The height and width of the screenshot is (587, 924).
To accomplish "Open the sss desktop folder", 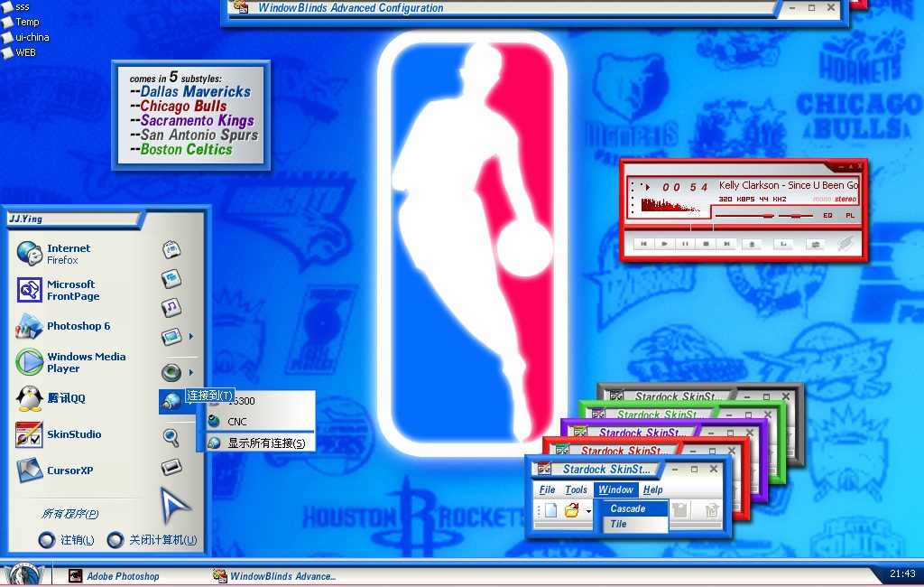I will pos(15,7).
